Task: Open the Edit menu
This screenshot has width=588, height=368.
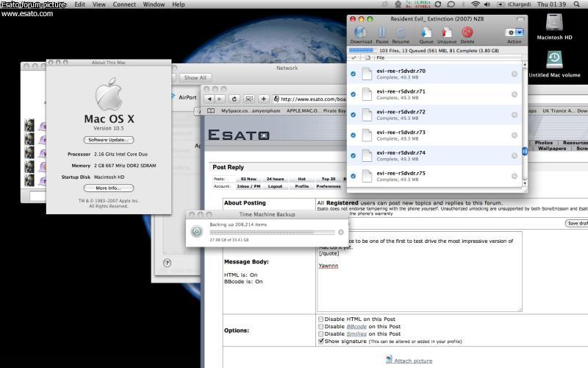Action: coord(79,4)
